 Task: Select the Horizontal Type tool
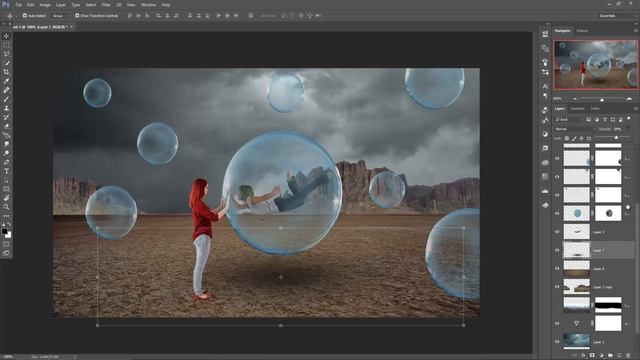[6, 171]
